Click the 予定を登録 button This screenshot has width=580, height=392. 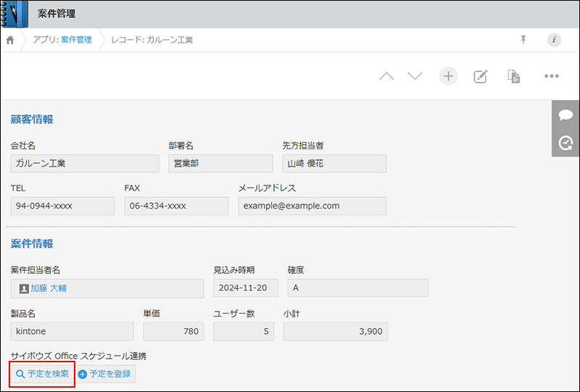[105, 374]
